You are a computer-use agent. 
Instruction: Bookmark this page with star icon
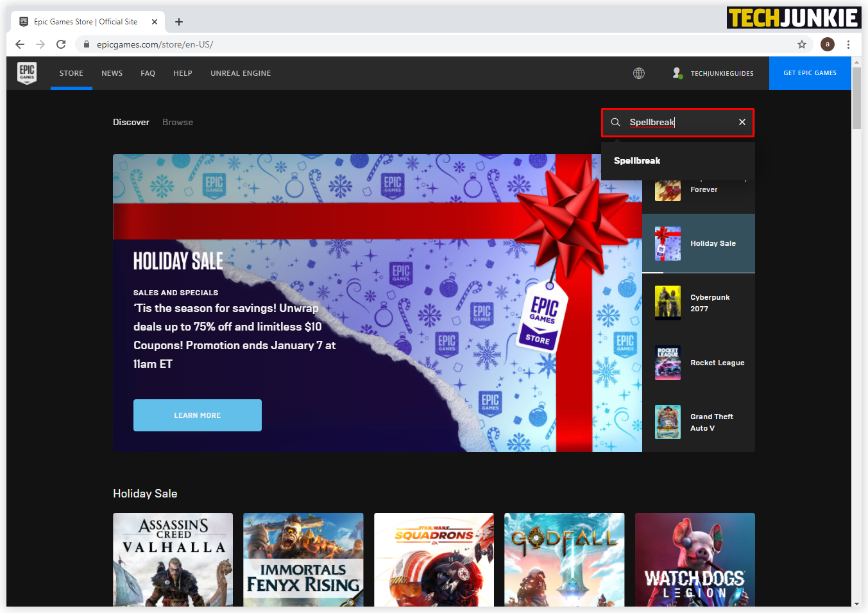801,44
